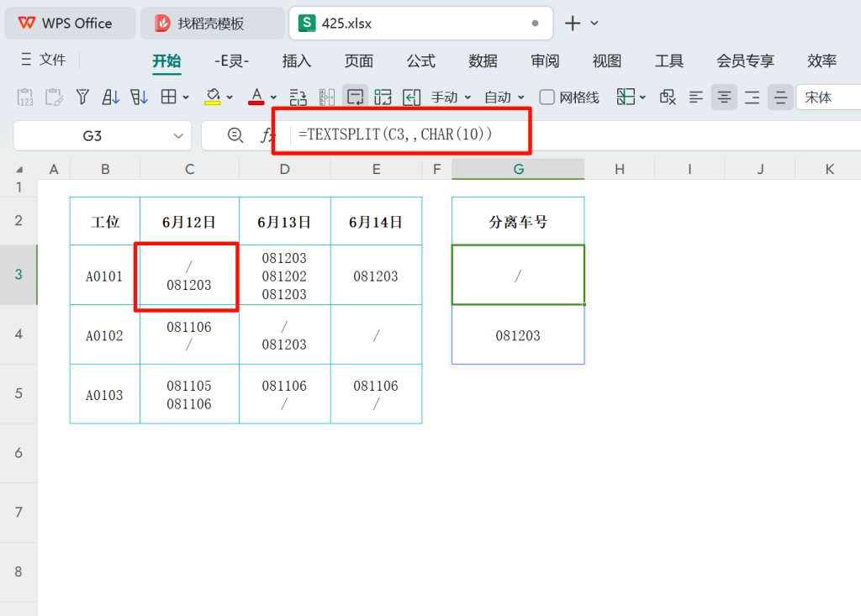This screenshot has height=616, width=861.
Task: Switch to the WPS Office home tab
Action: tap(70, 23)
